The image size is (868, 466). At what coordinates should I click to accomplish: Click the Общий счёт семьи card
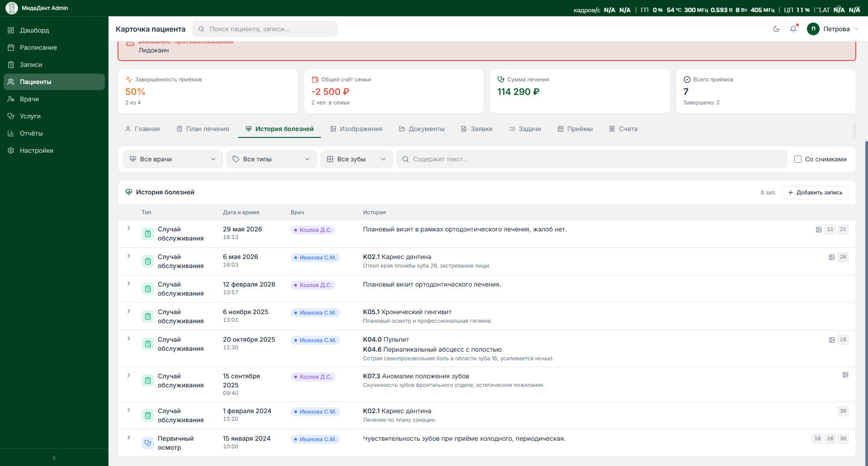(394, 91)
